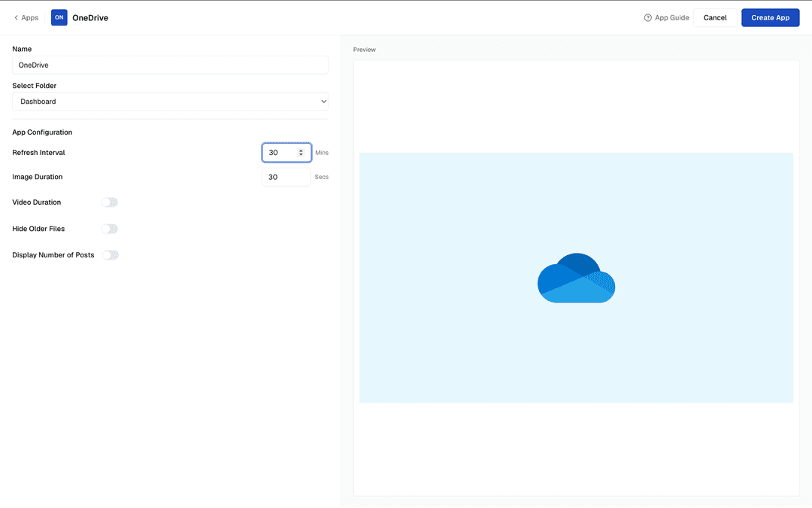The image size is (812, 508).
Task: Click the OneDrive title in header
Action: 90,17
